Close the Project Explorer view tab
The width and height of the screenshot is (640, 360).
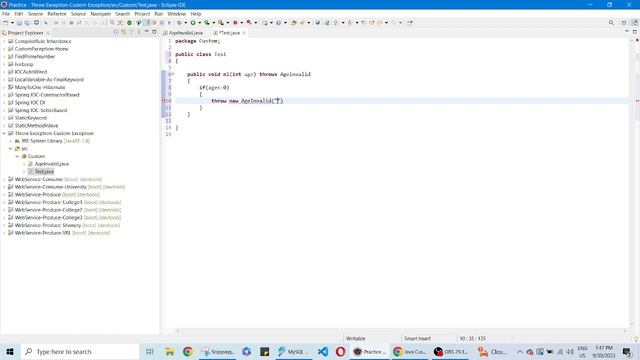(48, 33)
